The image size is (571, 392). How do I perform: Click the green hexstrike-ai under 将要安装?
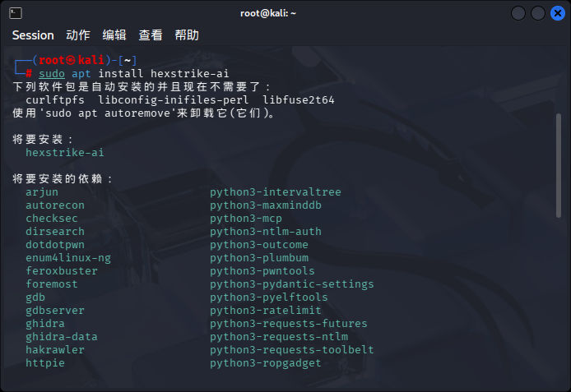tap(65, 152)
